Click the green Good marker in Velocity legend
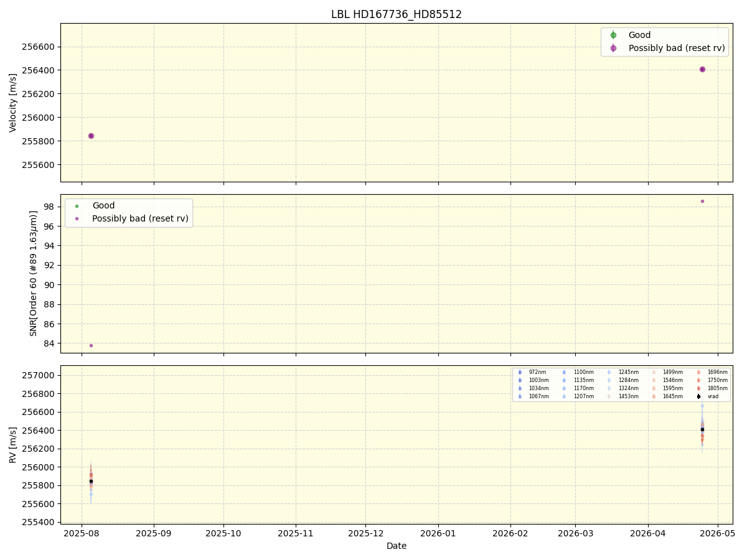The width and height of the screenshot is (747, 560). click(613, 35)
